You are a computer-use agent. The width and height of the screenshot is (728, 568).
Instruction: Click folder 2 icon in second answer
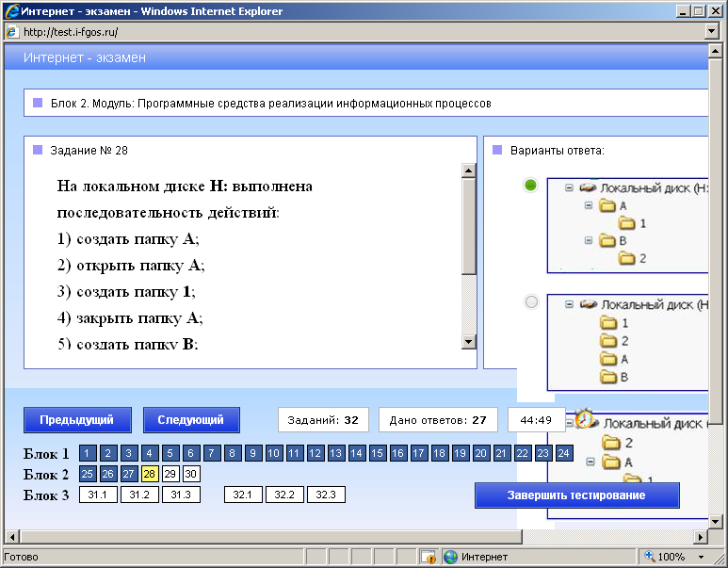[608, 341]
